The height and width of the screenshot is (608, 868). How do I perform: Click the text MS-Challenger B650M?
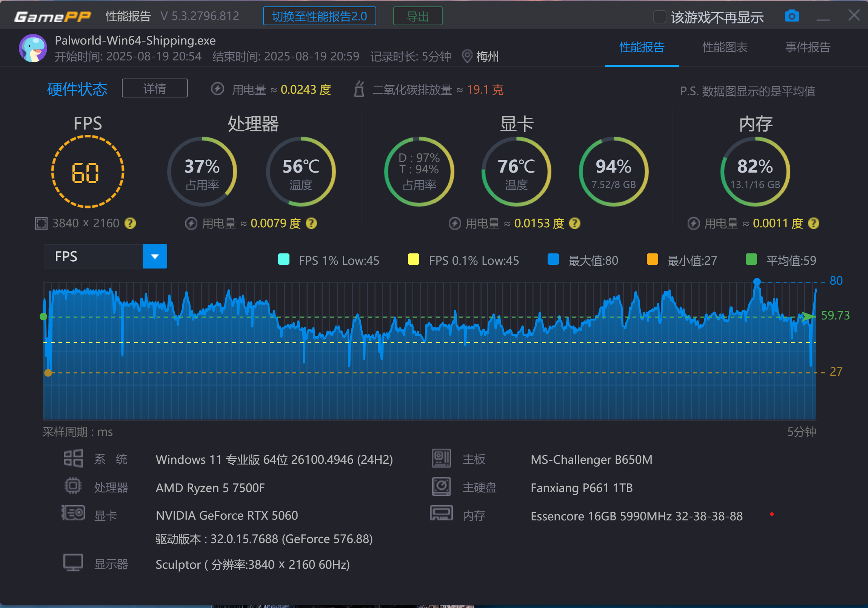(591, 459)
